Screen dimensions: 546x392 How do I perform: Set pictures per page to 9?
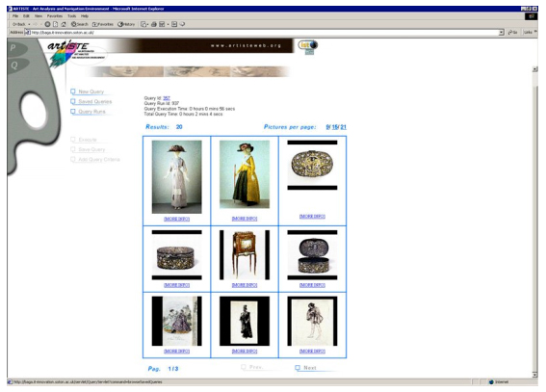tap(327, 127)
